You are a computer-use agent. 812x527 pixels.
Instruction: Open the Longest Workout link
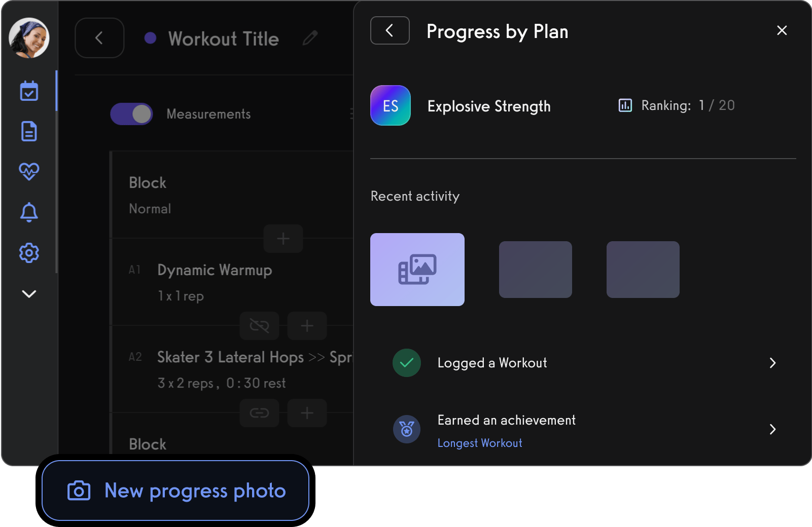(x=480, y=443)
